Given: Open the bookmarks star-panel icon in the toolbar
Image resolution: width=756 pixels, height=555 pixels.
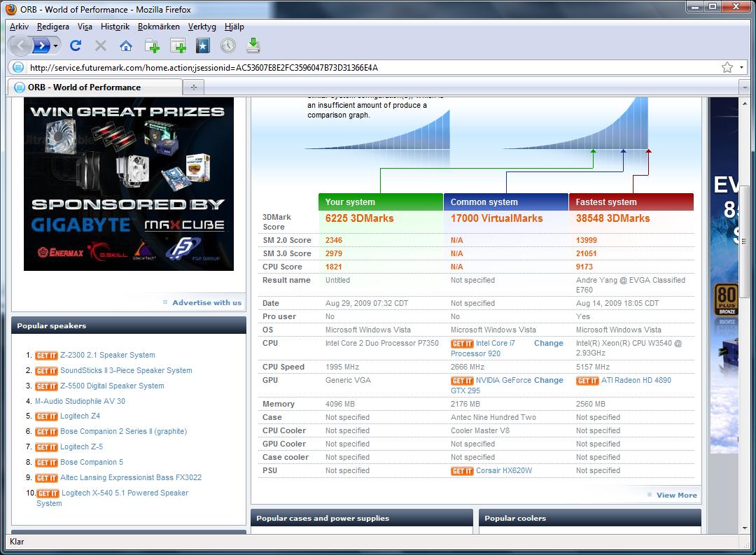Looking at the screenshot, I should tap(203, 45).
